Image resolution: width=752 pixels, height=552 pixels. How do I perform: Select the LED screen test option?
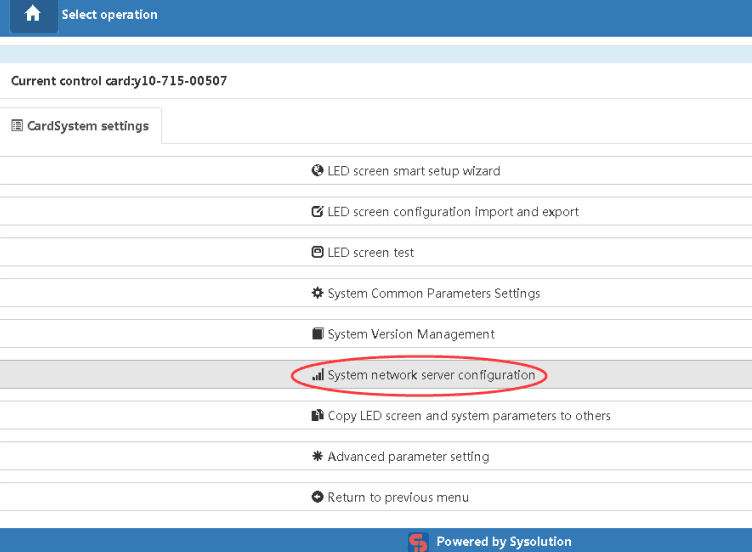(x=371, y=253)
